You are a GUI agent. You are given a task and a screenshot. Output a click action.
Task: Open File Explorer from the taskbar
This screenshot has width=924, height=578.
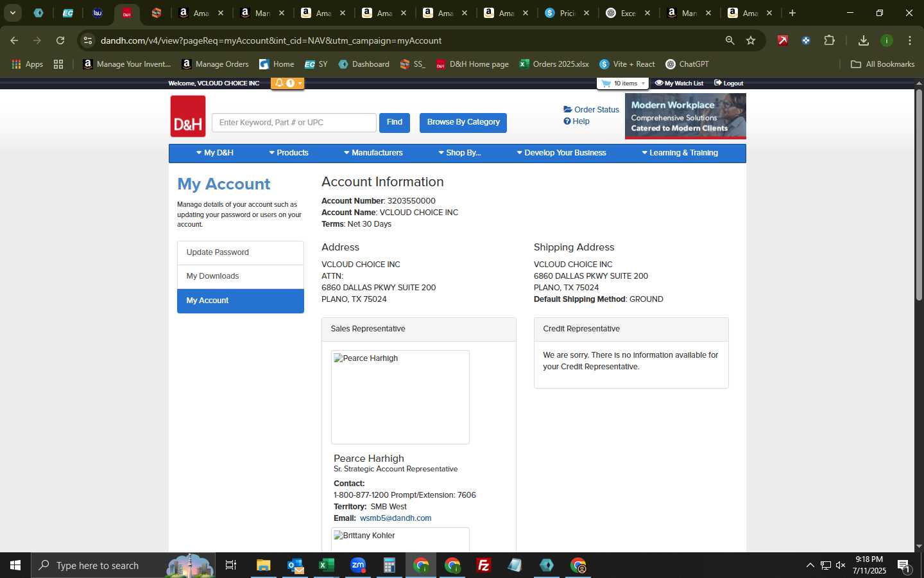tap(264, 565)
